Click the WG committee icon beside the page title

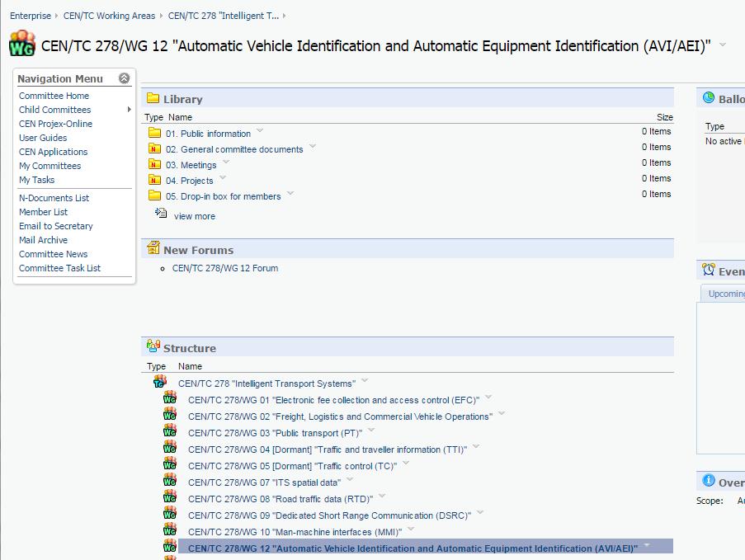pyautogui.click(x=21, y=43)
